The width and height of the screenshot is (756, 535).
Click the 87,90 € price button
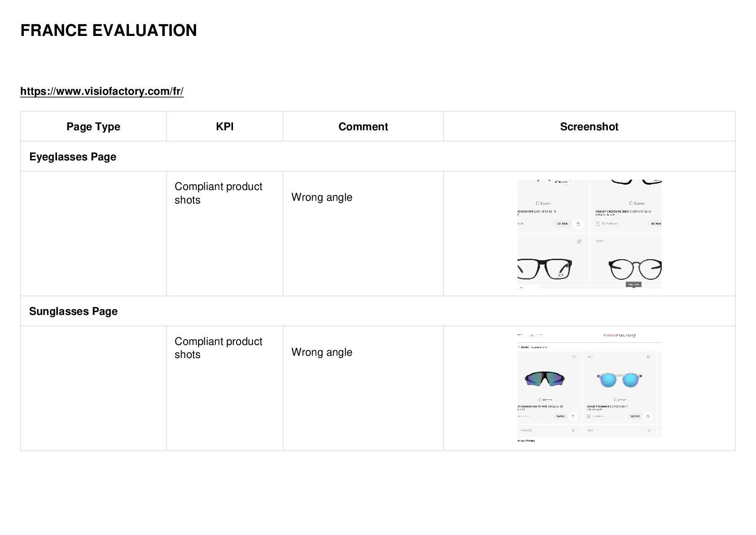click(655, 224)
